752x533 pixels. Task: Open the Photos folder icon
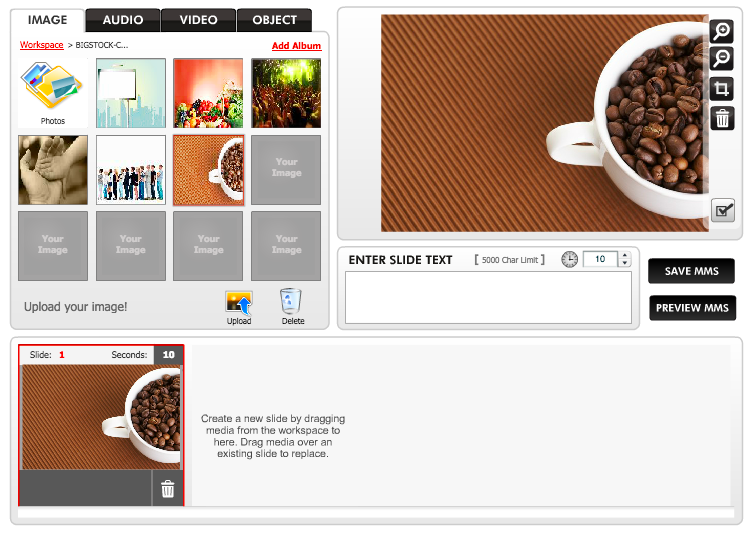[52, 85]
